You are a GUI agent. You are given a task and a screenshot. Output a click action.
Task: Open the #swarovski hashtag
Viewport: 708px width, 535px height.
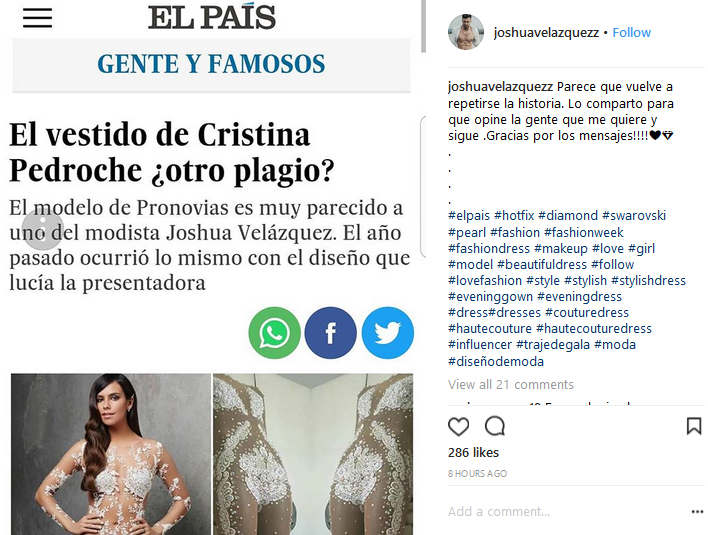(x=634, y=215)
